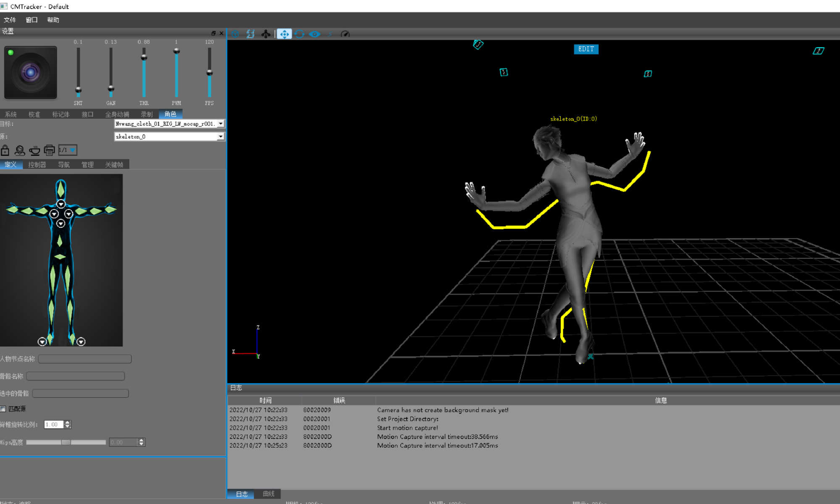Switch to the 曲线 bottom tab
This screenshot has width=840, height=504.
point(268,494)
